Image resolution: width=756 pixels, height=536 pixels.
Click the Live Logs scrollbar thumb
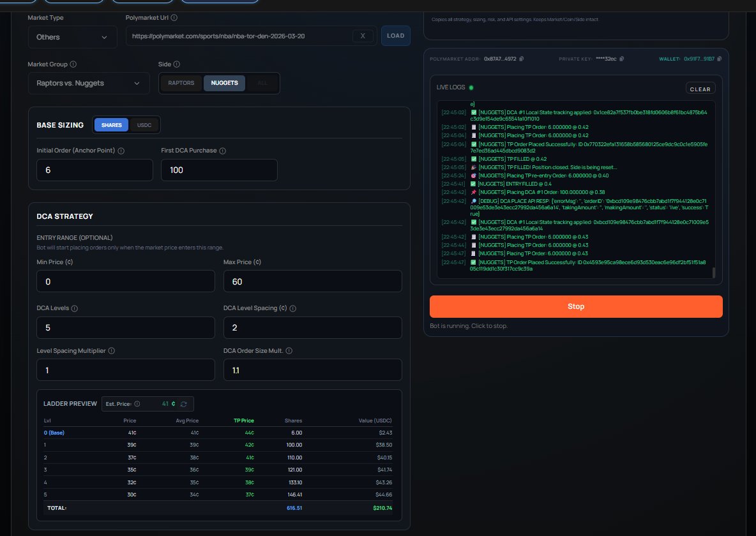point(714,272)
